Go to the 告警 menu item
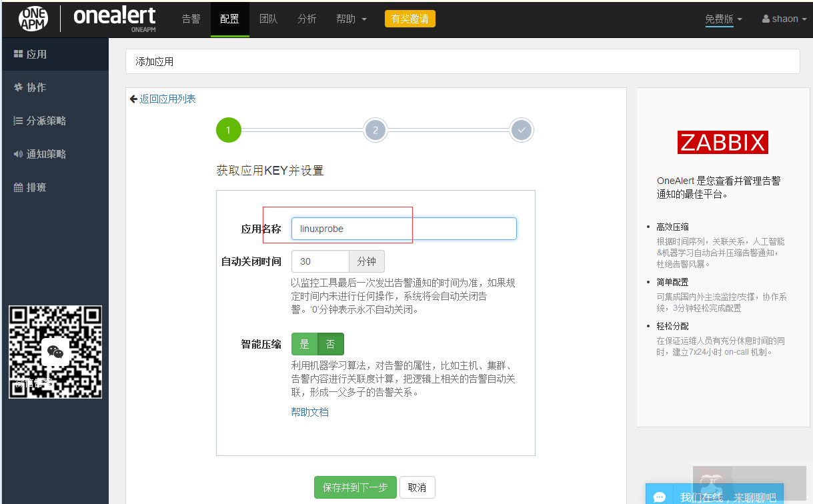Viewport: 813px width, 504px height. [191, 19]
